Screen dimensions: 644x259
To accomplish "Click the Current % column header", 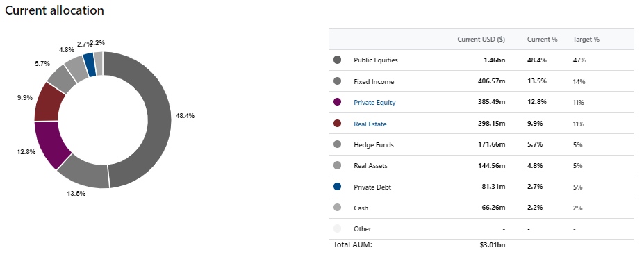I will click(542, 40).
